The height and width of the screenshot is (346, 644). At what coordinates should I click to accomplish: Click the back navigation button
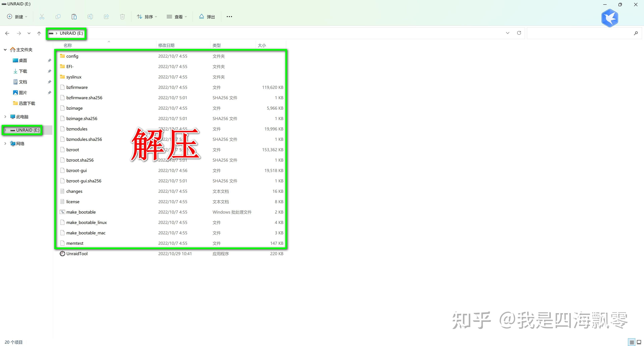click(7, 33)
